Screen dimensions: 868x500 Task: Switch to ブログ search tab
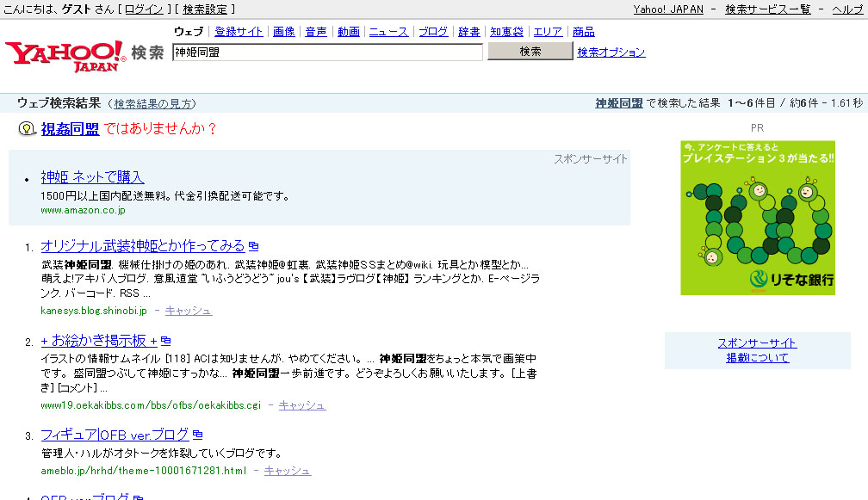point(433,32)
